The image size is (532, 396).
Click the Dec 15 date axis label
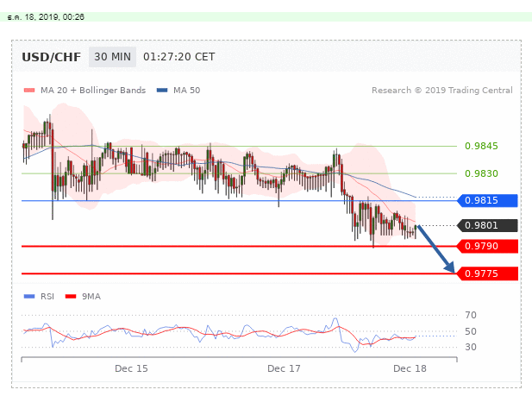pos(131,368)
